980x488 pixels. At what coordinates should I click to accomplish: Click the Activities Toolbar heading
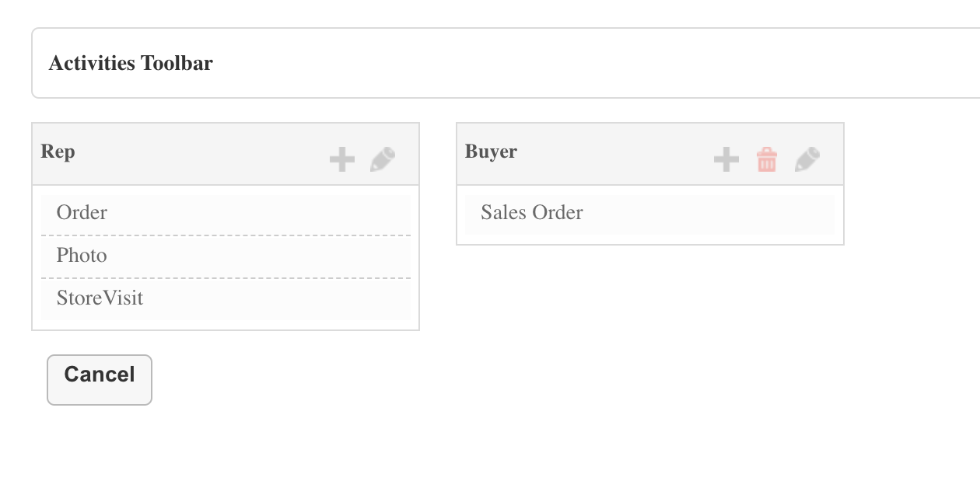[x=131, y=63]
